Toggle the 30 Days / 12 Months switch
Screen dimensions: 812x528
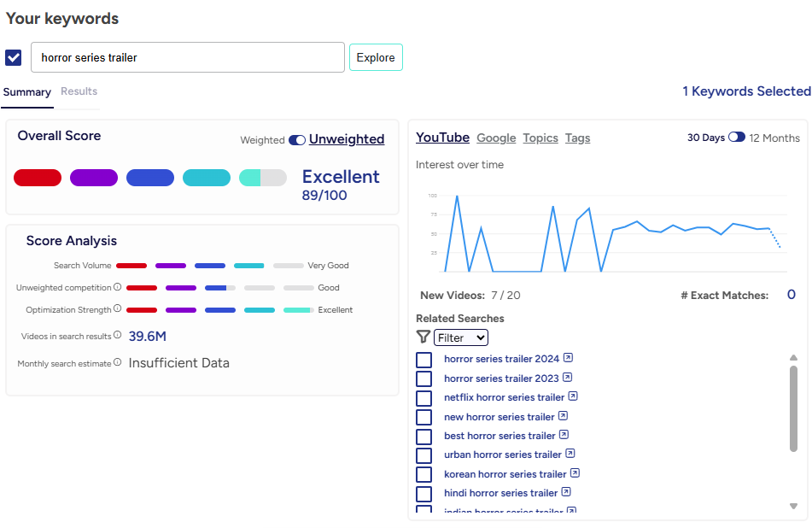pyautogui.click(x=736, y=138)
